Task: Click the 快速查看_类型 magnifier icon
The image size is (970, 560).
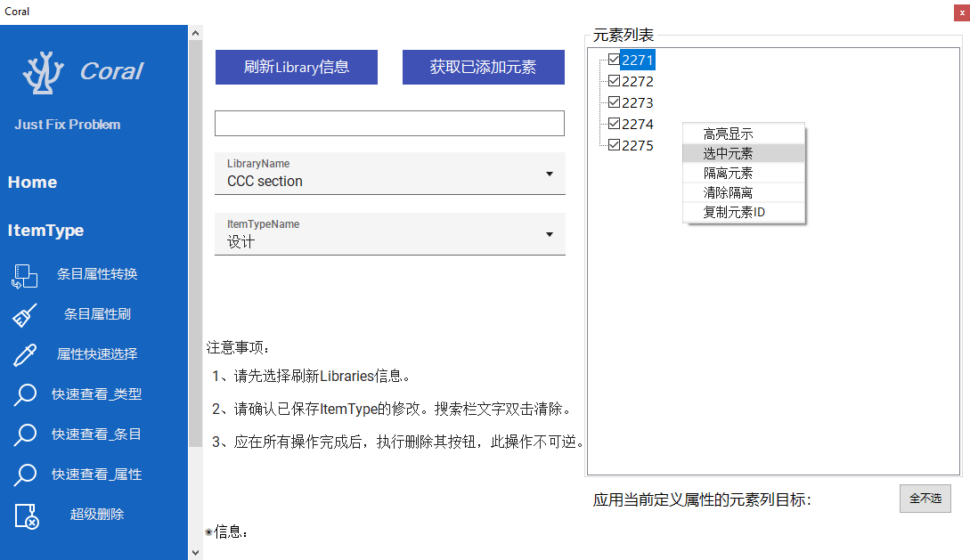Action: coord(25,394)
